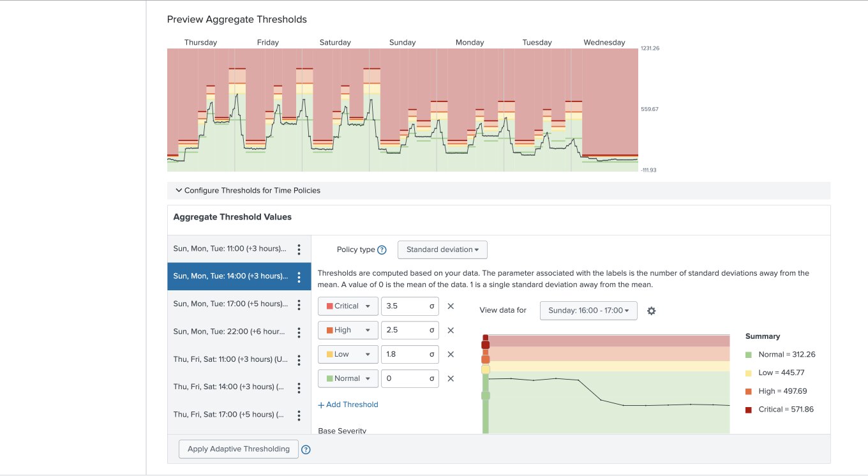Click help icon next to Apply Adaptive Thresholding
This screenshot has width=868, height=476.
click(306, 449)
